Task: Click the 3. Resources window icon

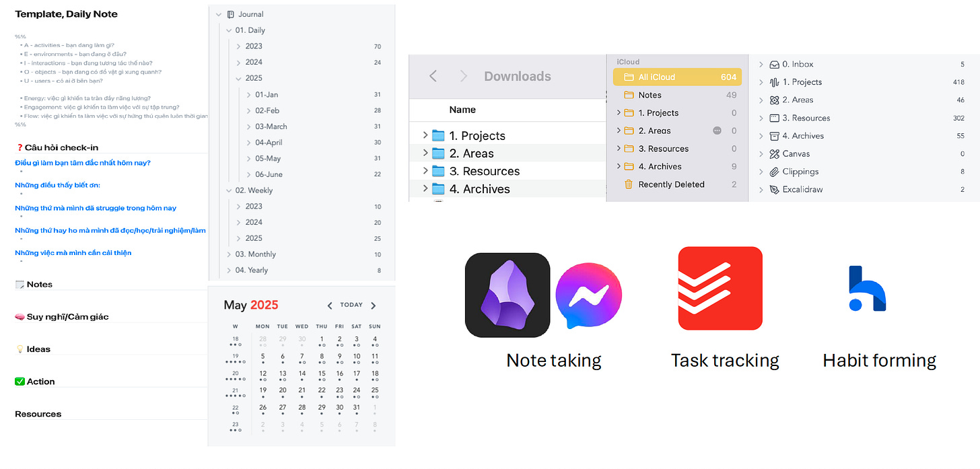Action: [x=775, y=118]
